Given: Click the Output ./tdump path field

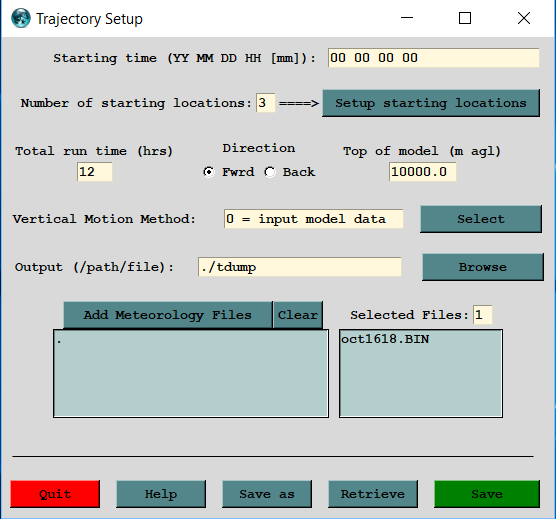Looking at the screenshot, I should [300, 267].
